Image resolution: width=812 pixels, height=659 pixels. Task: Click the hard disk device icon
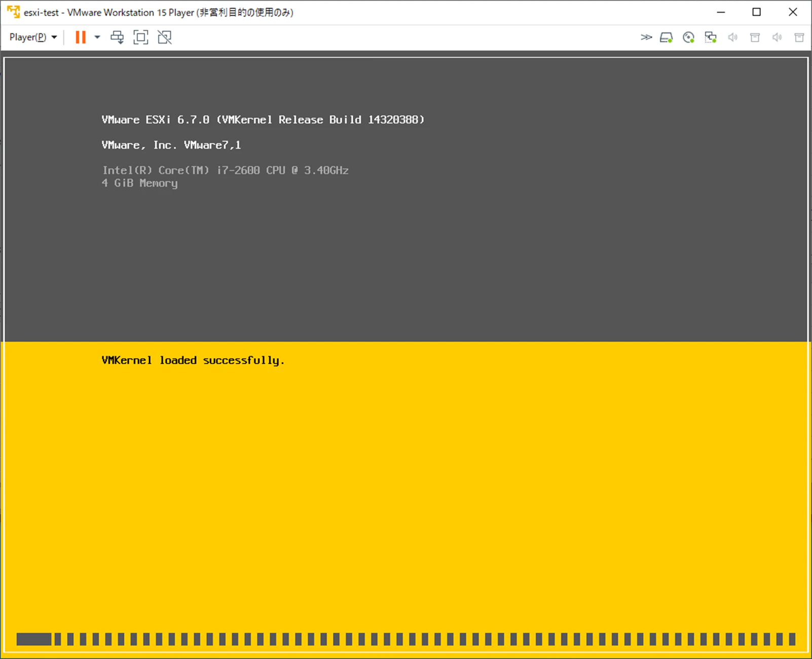point(666,37)
